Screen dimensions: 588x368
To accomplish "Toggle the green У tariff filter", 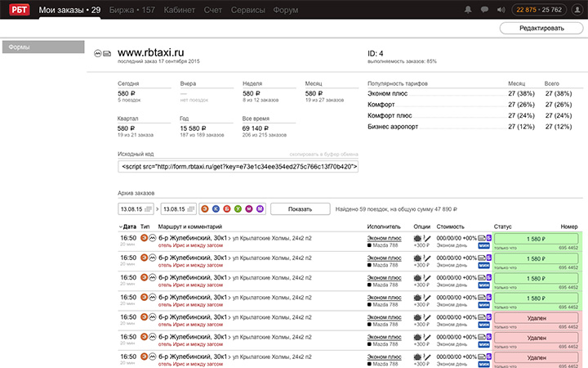I will tap(238, 209).
